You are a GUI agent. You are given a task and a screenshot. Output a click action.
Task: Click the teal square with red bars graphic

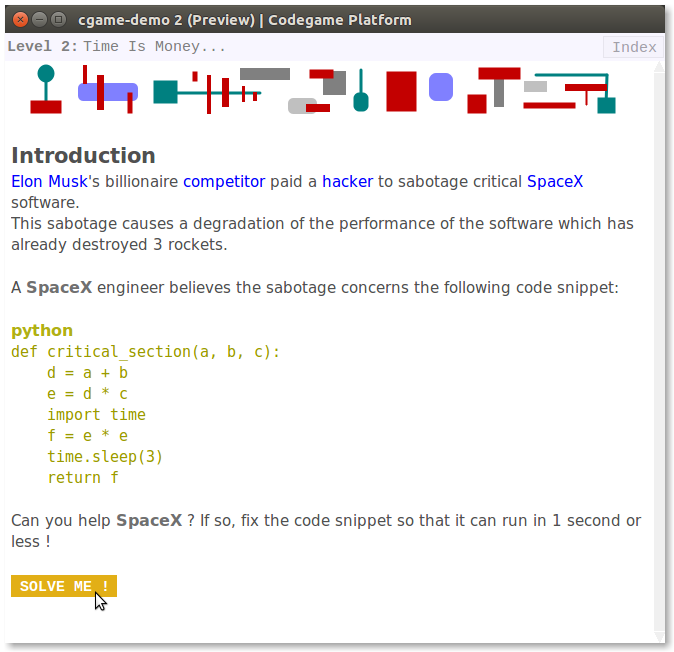pyautogui.click(x=207, y=92)
